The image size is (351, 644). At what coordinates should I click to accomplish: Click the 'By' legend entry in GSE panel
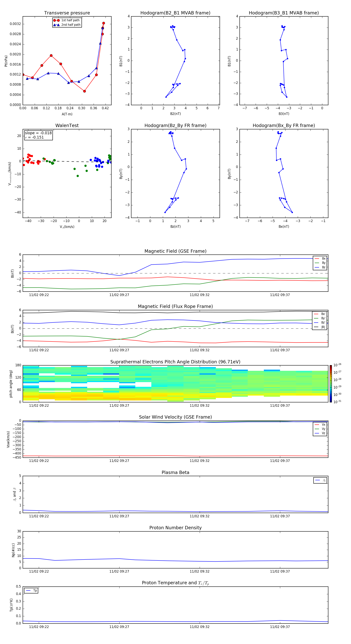coord(320,263)
